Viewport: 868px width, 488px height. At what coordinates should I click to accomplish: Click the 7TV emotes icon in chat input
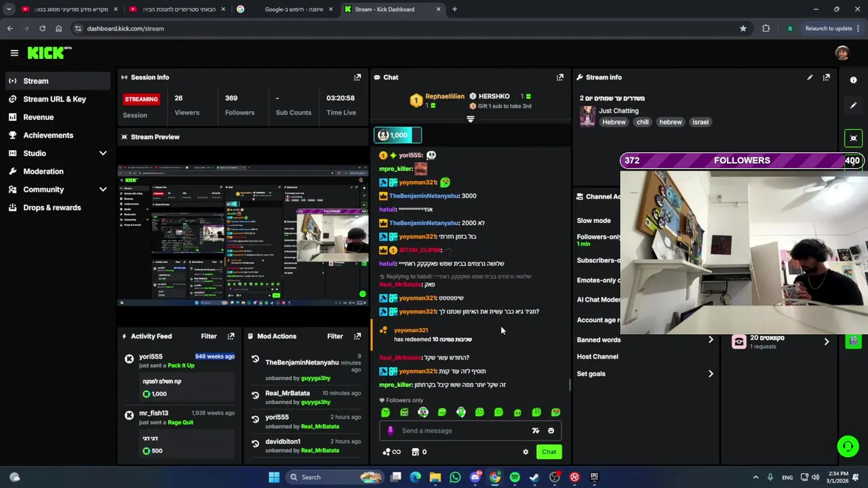click(535, 430)
